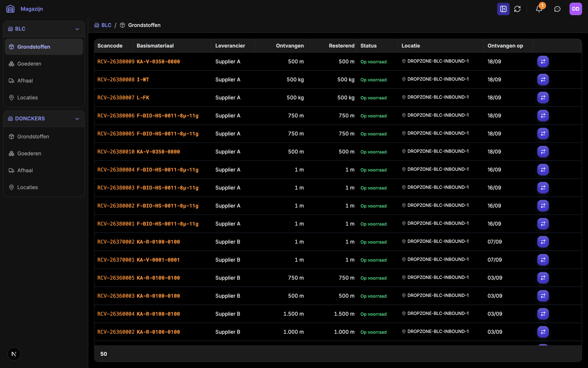Click the row count '50' footer
The height and width of the screenshot is (368, 588).
[104, 354]
